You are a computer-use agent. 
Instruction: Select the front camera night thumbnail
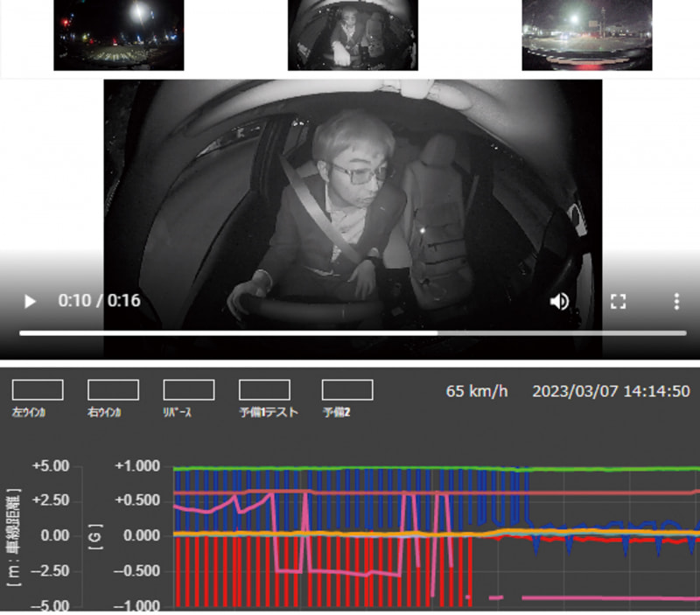[x=119, y=35]
